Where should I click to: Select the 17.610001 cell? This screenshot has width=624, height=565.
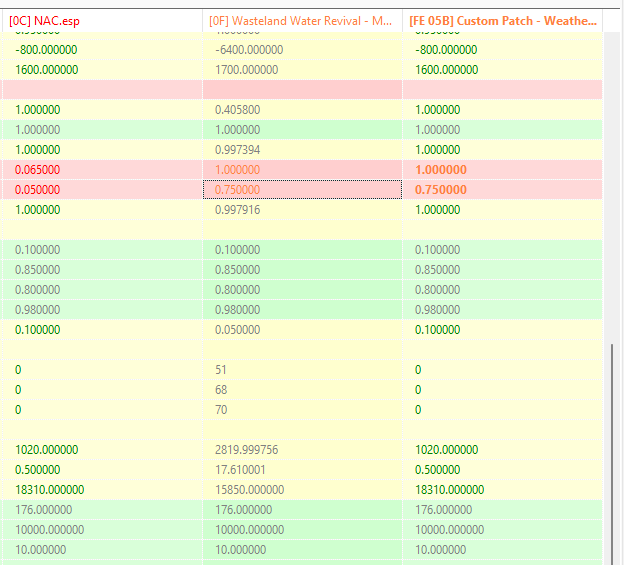tap(302, 470)
